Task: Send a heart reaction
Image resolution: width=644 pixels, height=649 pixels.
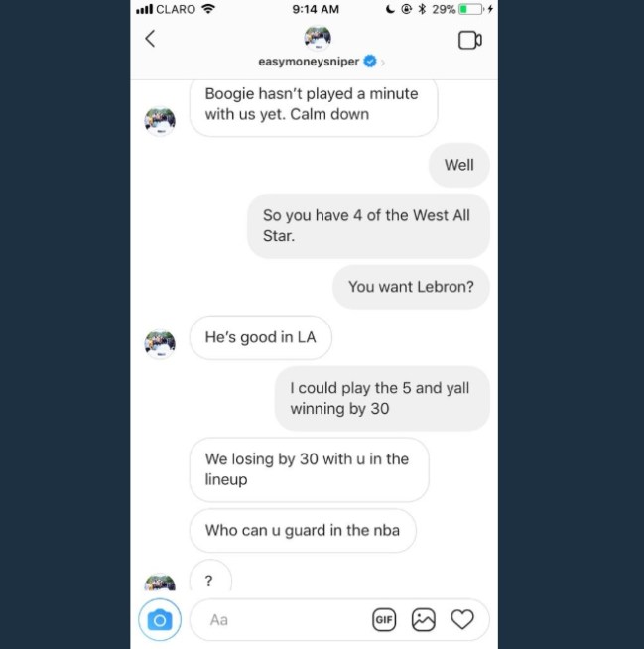Action: pos(461,619)
